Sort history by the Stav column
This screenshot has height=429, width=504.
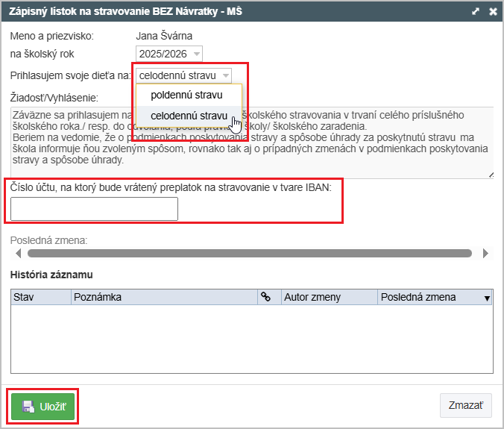pyautogui.click(x=41, y=297)
